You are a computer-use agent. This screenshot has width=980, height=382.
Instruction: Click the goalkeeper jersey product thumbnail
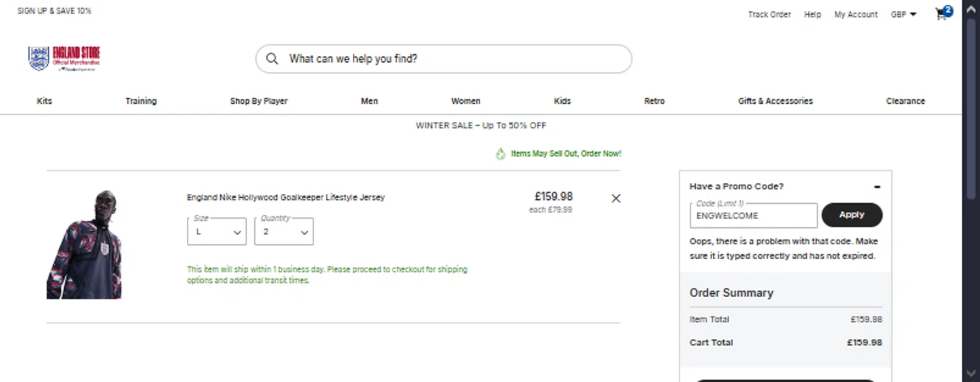tap(84, 246)
